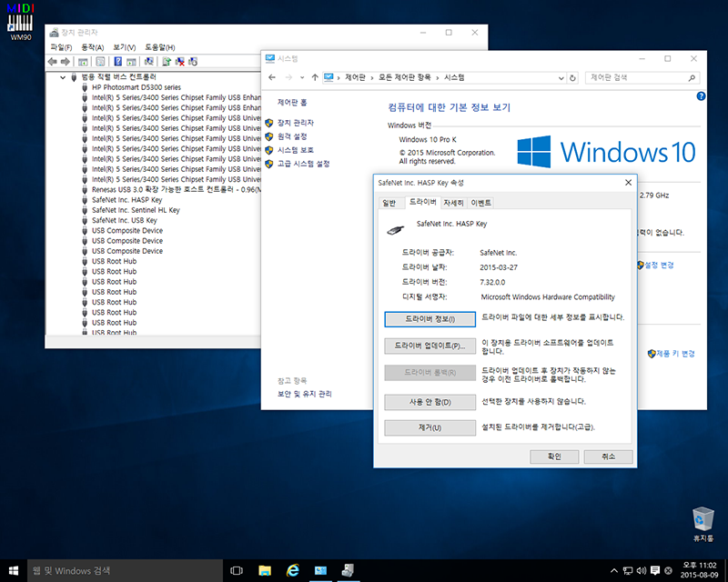The image size is (728, 582).
Task: Open Task View on taskbar
Action: click(x=237, y=571)
